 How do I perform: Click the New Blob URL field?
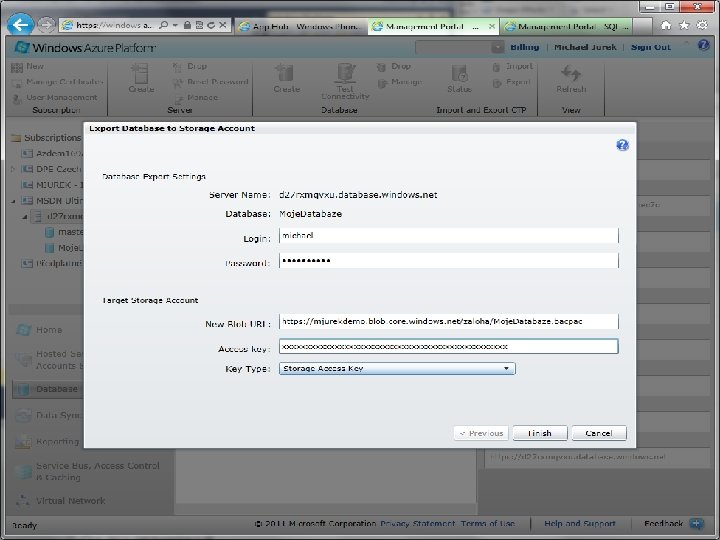pyautogui.click(x=449, y=321)
